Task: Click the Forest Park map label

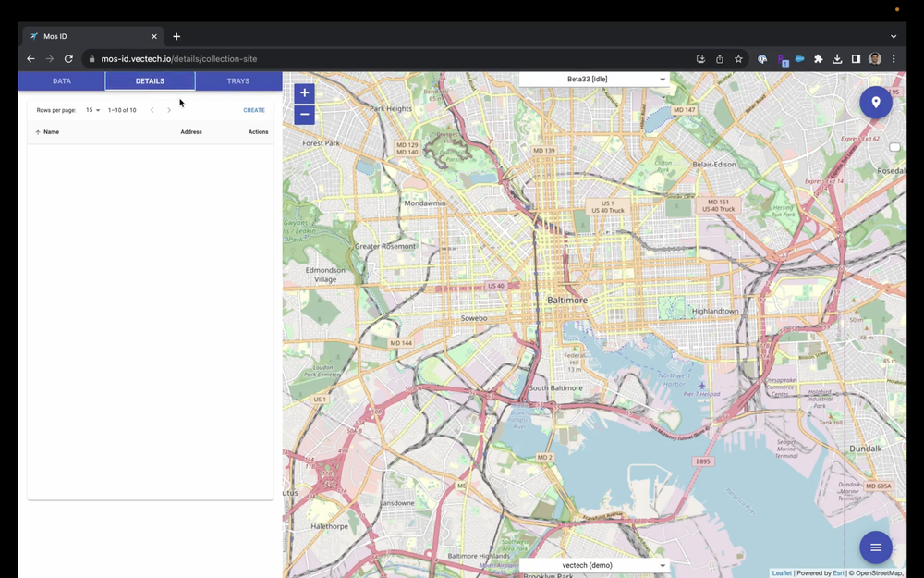Action: coord(322,143)
